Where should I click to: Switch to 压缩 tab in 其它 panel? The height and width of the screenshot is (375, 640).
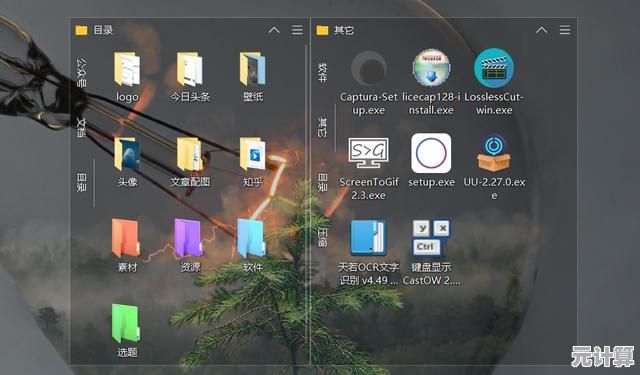tap(322, 237)
